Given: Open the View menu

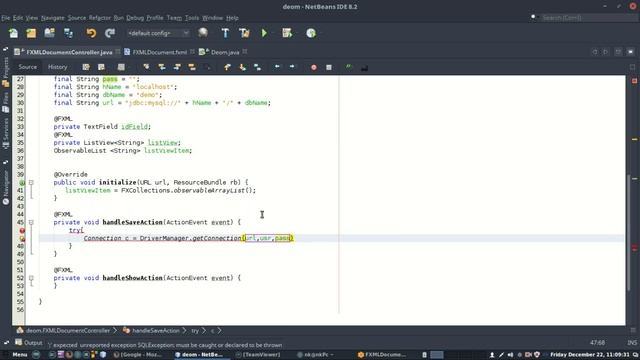Looking at the screenshot, I should 32,18.
